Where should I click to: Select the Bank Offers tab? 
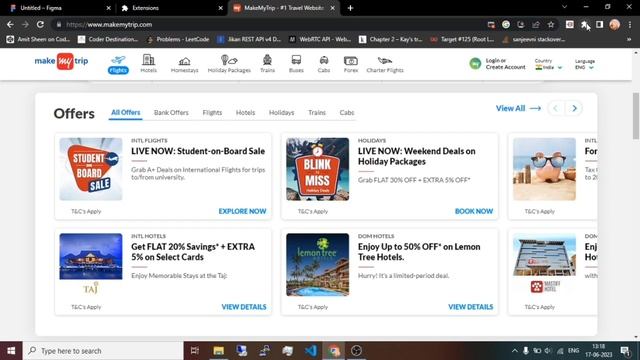pyautogui.click(x=171, y=112)
